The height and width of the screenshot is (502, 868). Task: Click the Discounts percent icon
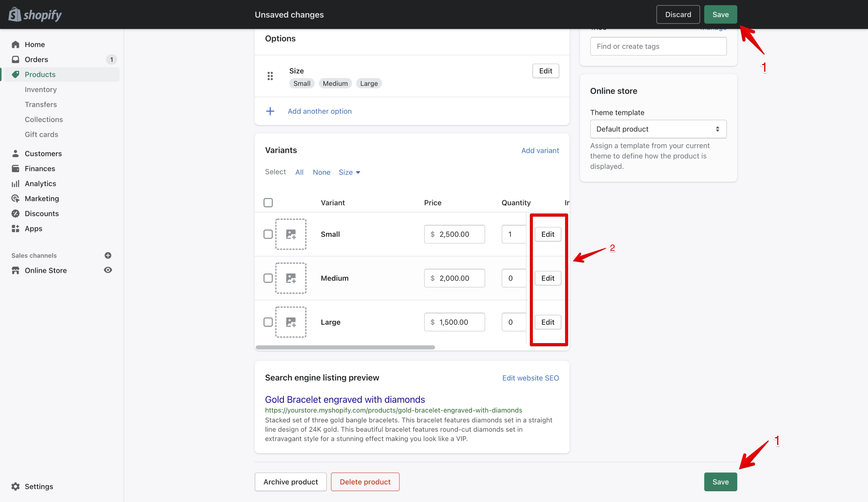click(x=15, y=214)
